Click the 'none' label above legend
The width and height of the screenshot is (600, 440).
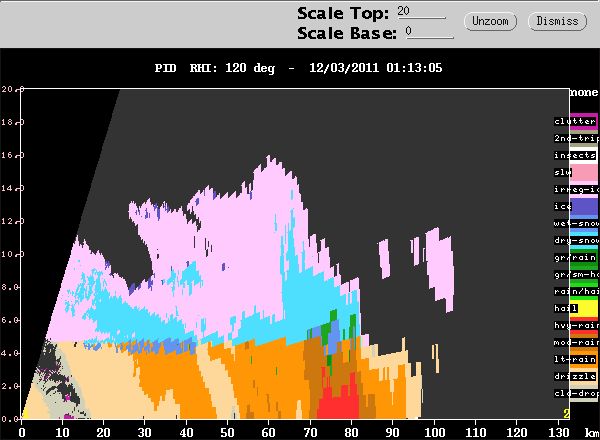click(x=584, y=93)
